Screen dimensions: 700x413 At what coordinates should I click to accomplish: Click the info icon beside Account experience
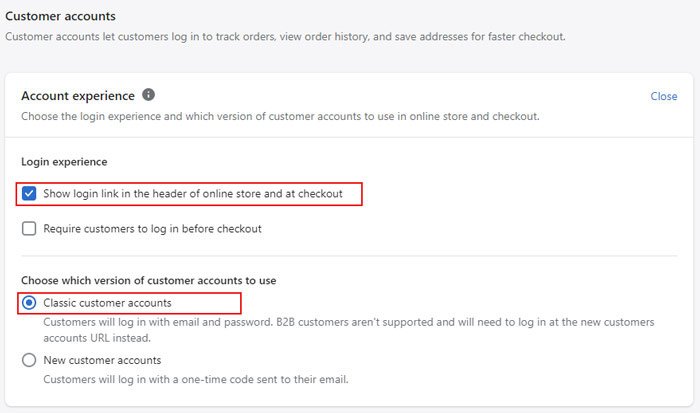pos(149,95)
